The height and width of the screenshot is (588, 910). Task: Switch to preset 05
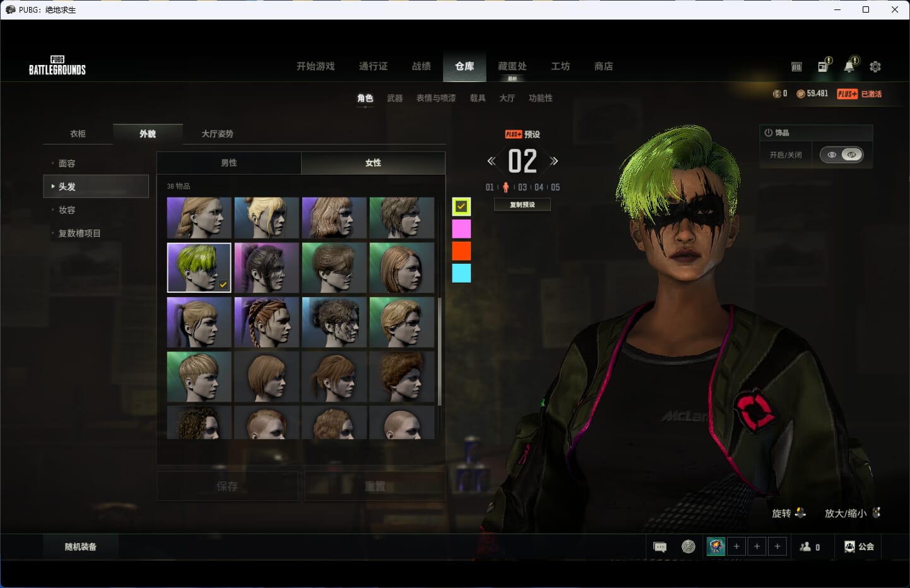click(555, 187)
